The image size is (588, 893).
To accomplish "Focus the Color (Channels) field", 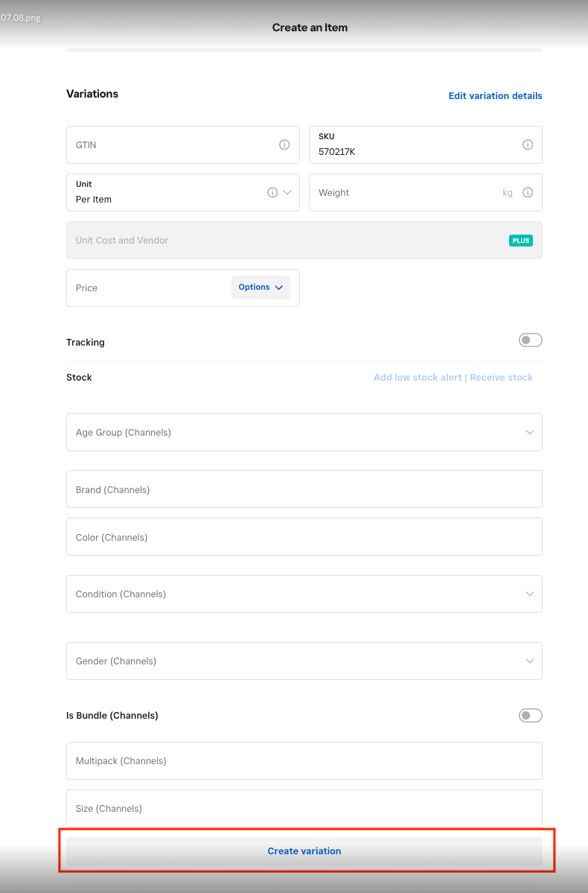I will tap(304, 537).
